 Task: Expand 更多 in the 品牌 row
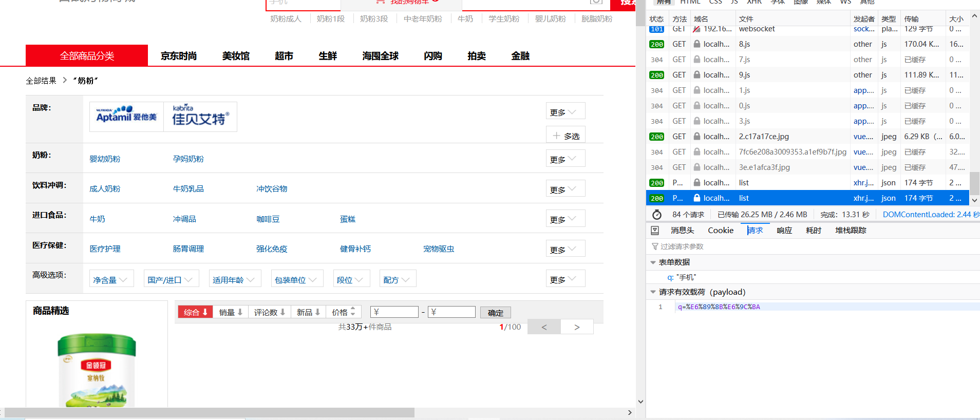click(565, 112)
